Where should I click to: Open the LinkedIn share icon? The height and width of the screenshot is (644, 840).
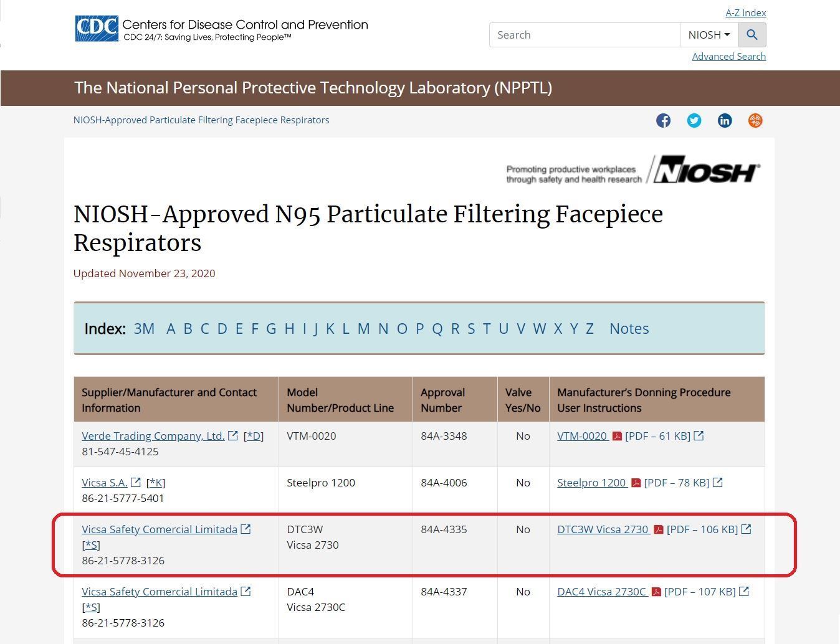(x=725, y=120)
